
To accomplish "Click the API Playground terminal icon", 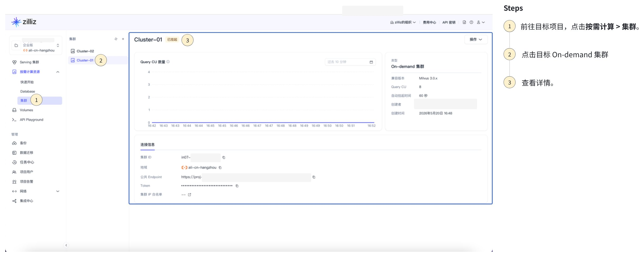I will coord(14,120).
